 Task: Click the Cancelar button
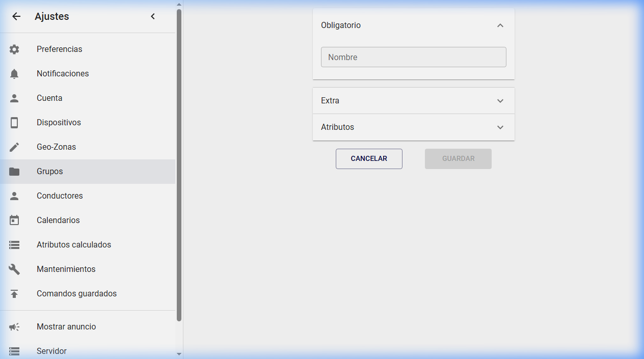click(369, 159)
